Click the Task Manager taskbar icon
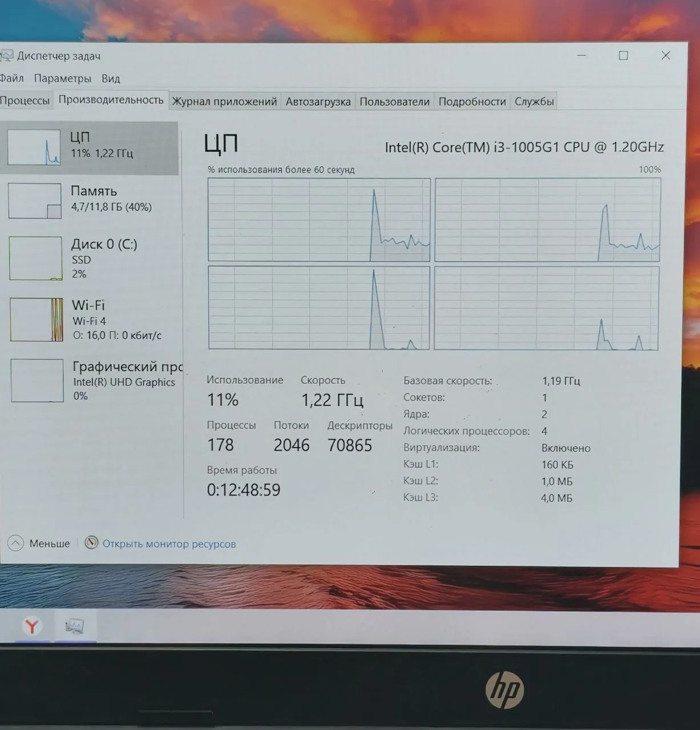 pos(75,626)
